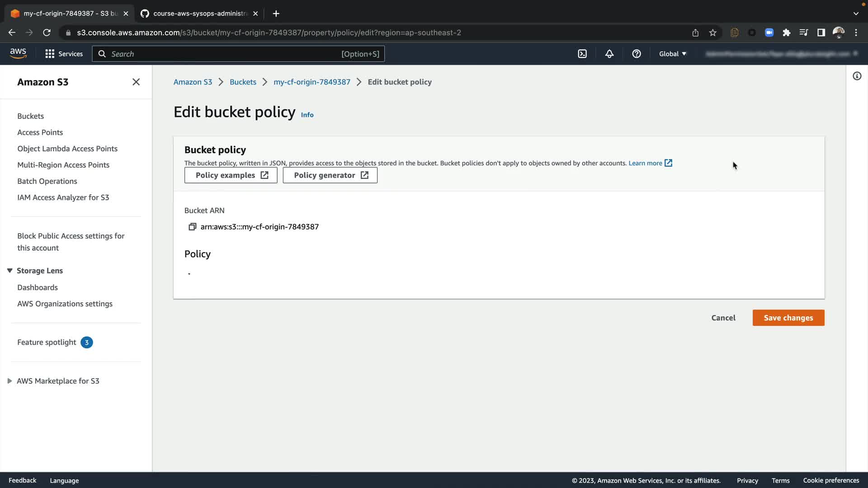Open the info panel icon at right
868x488 pixels.
tap(857, 76)
